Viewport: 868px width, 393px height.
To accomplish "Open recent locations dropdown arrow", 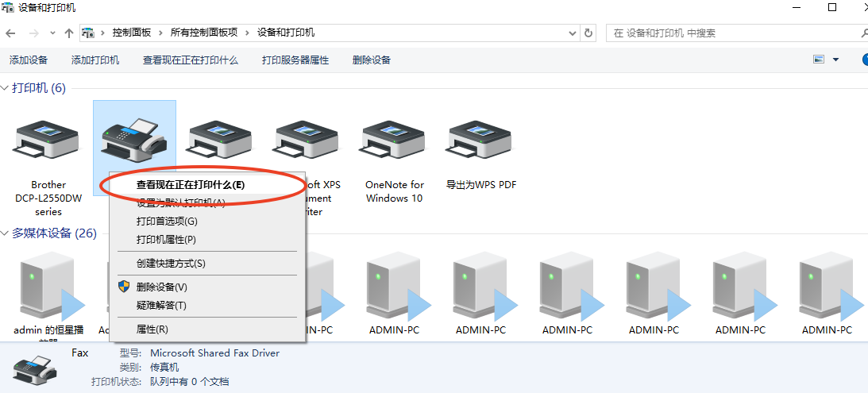I will pos(52,33).
